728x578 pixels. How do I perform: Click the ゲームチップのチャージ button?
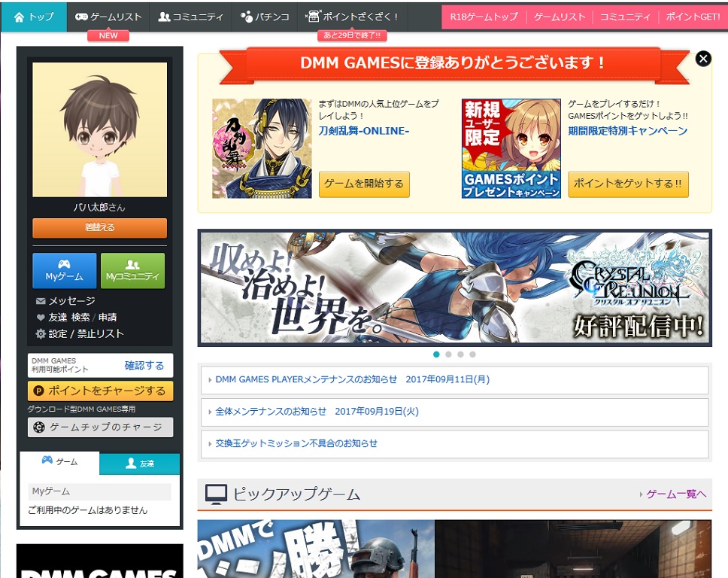click(100, 427)
